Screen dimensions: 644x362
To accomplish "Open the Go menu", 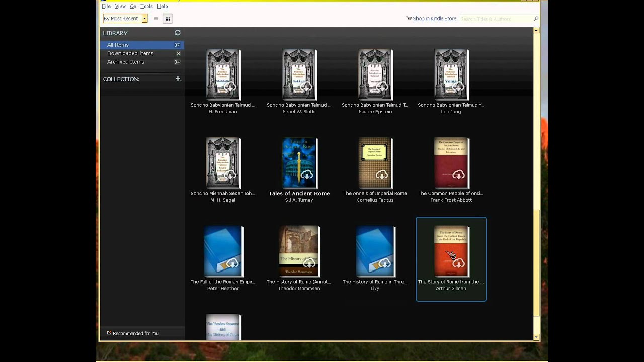I will coord(133,6).
